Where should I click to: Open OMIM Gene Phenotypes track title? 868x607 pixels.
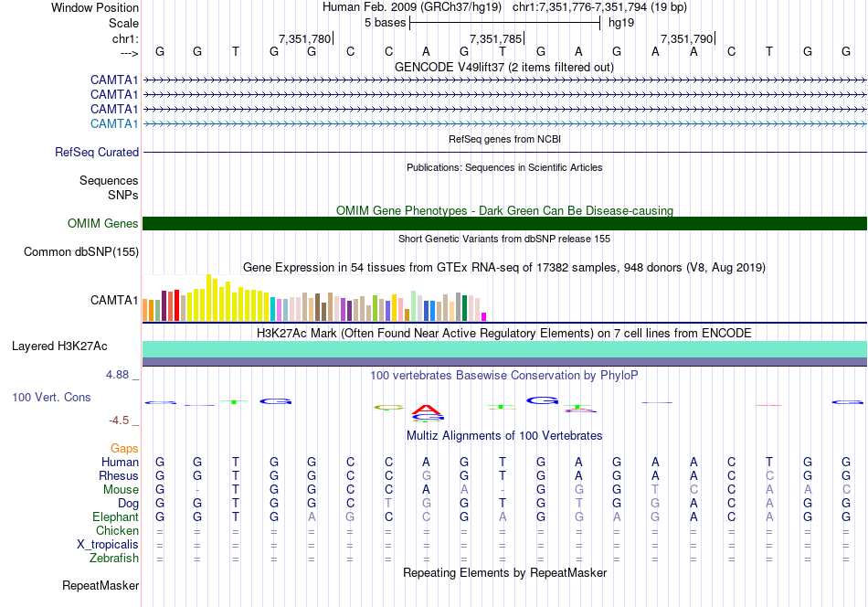click(504, 210)
